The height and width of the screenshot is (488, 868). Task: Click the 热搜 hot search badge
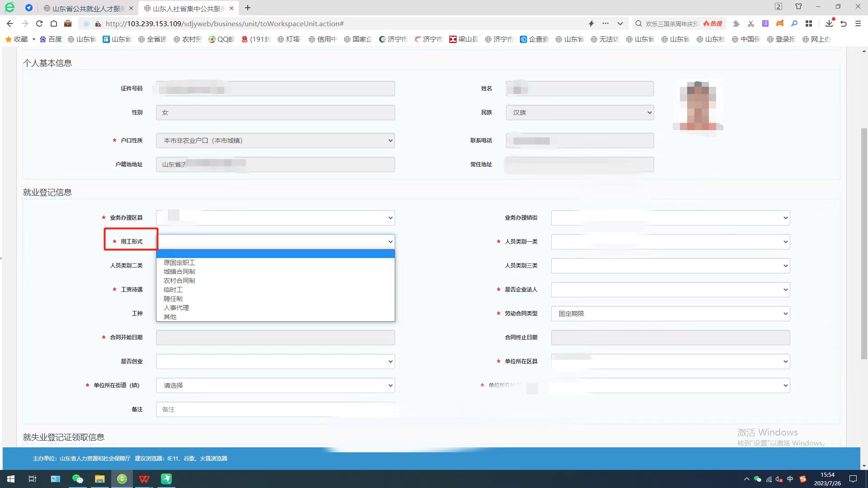pyautogui.click(x=713, y=23)
